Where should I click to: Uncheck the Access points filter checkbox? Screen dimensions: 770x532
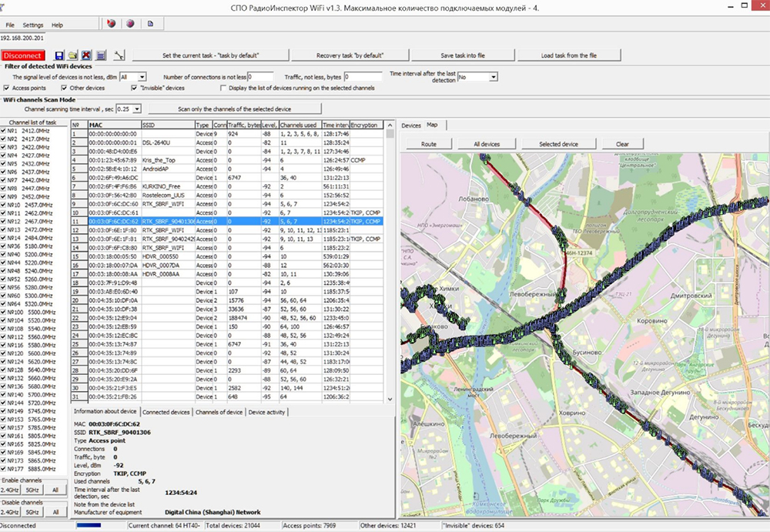(x=6, y=89)
